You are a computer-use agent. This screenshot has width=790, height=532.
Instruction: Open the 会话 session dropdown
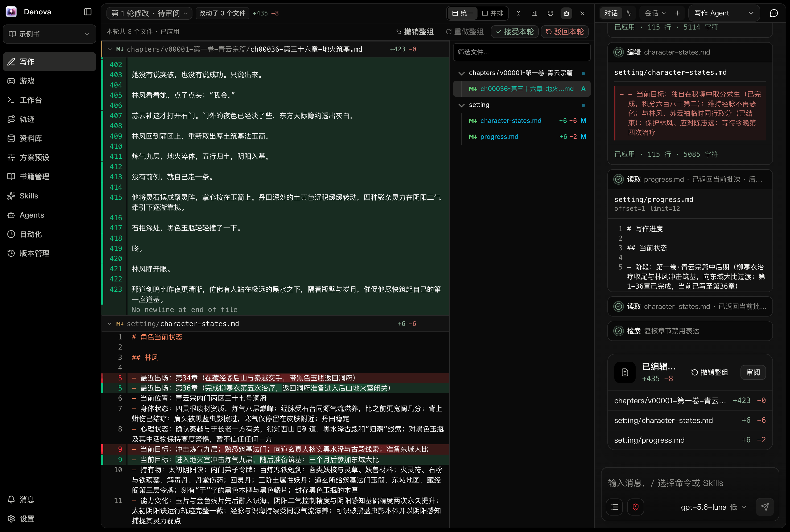pyautogui.click(x=655, y=13)
